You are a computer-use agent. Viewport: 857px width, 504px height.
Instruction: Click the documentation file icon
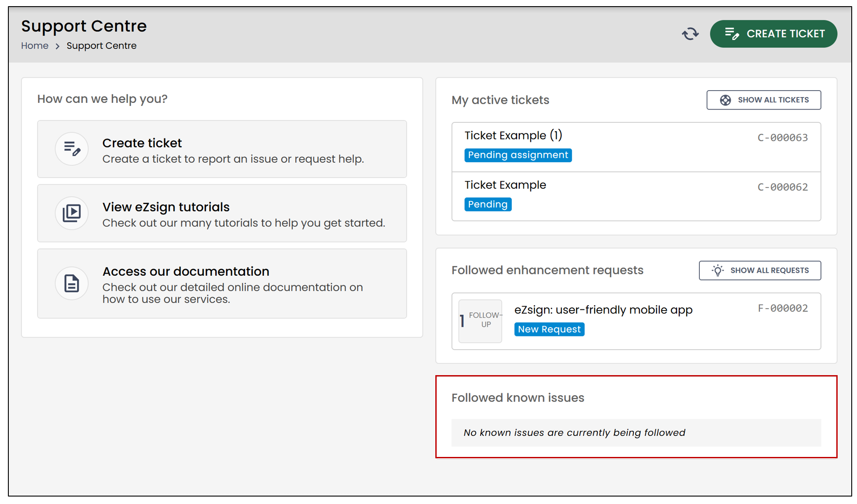[x=72, y=283]
